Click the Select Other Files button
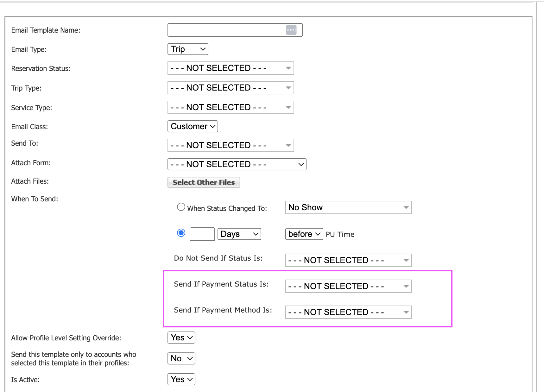The width and height of the screenshot is (544, 392). pos(204,182)
